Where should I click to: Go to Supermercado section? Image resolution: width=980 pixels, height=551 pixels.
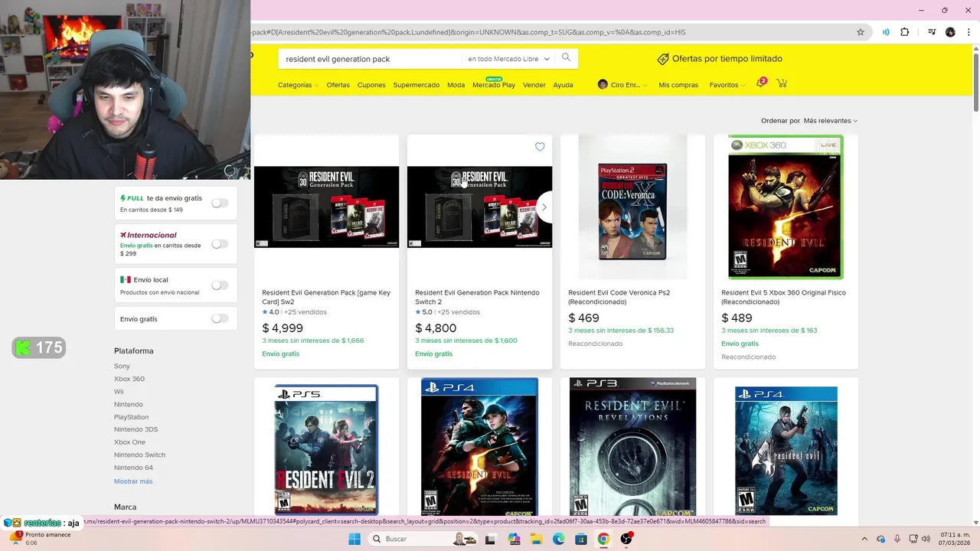(x=416, y=85)
